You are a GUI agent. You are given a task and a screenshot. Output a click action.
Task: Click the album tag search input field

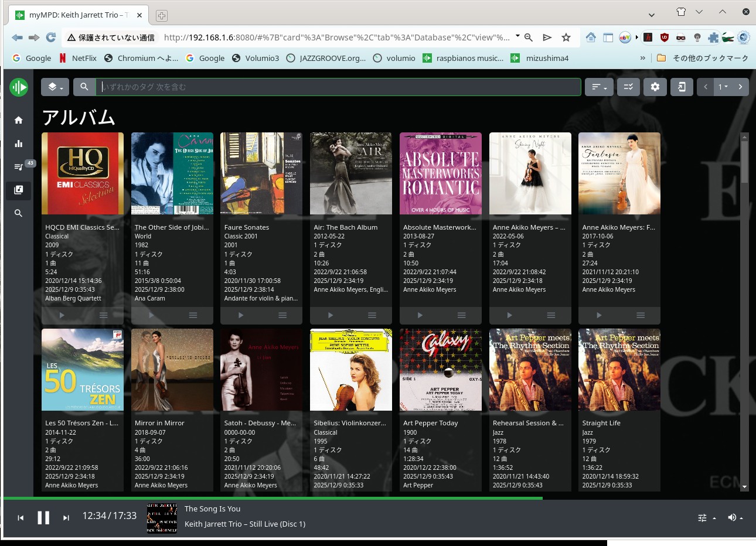tap(338, 87)
